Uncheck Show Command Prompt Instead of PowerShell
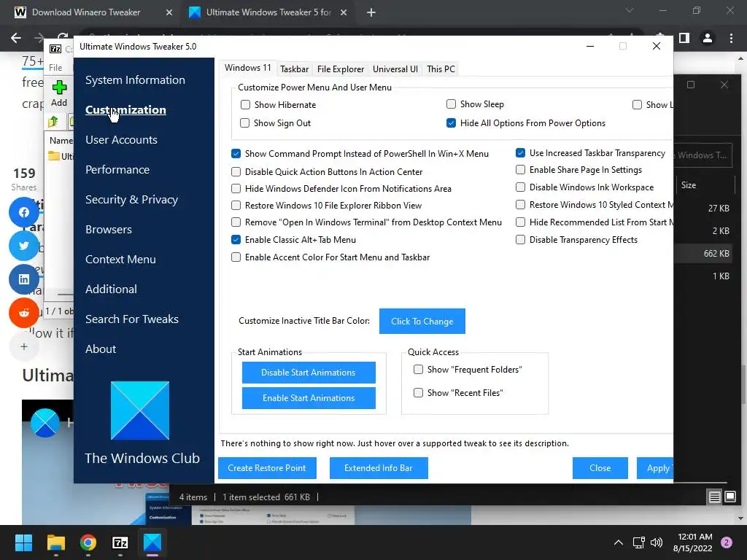The width and height of the screenshot is (747, 560). (x=236, y=153)
